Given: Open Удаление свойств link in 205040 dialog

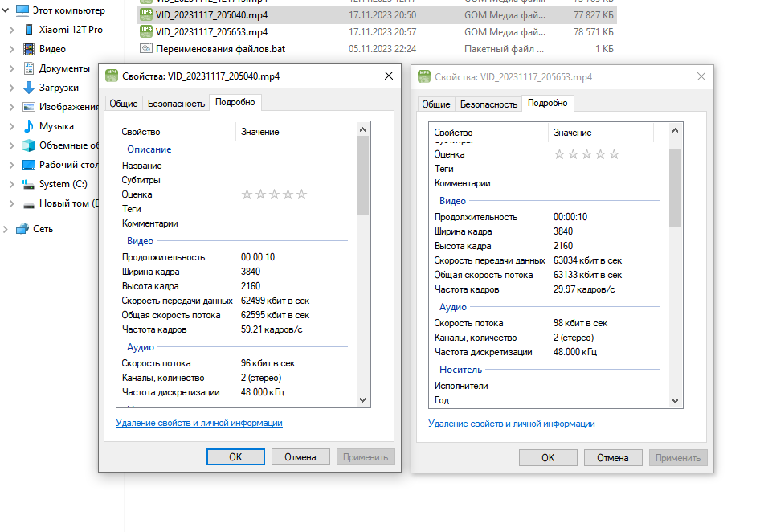Looking at the screenshot, I should pos(198,423).
